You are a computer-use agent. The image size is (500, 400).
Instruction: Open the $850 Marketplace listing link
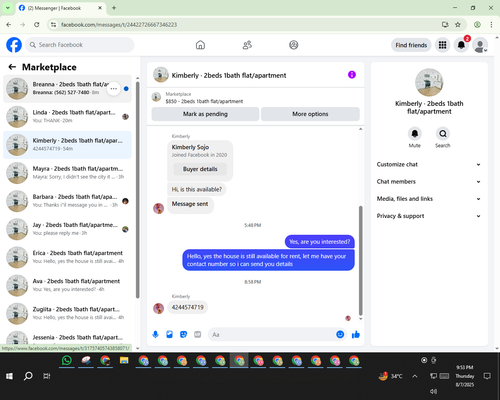point(204,101)
